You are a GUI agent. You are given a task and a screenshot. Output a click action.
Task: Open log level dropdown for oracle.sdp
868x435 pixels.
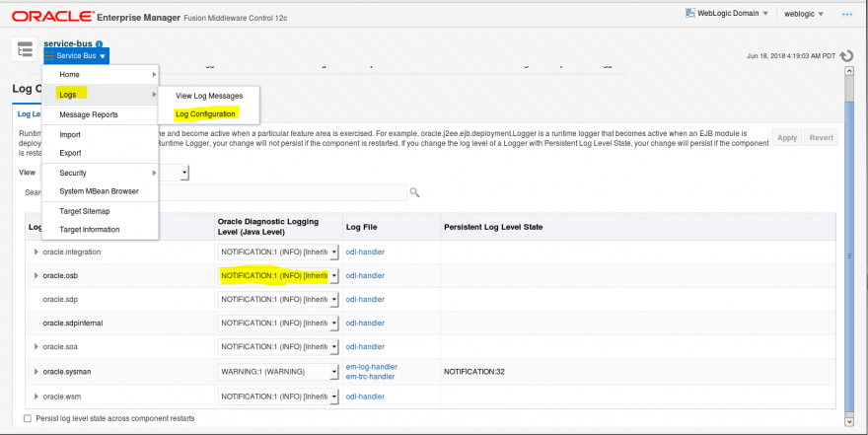click(x=278, y=300)
